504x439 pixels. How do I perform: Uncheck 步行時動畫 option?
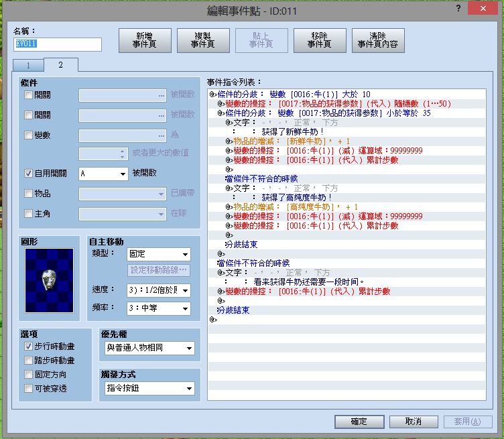click(x=28, y=346)
